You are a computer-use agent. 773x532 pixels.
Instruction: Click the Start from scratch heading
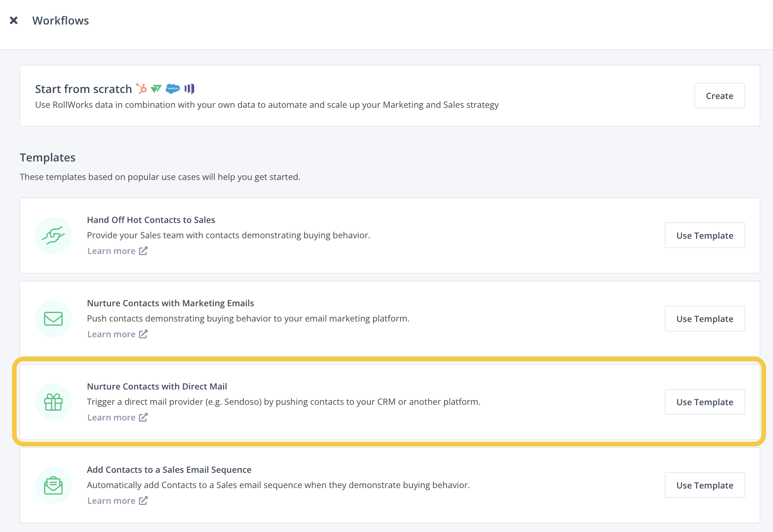click(84, 89)
